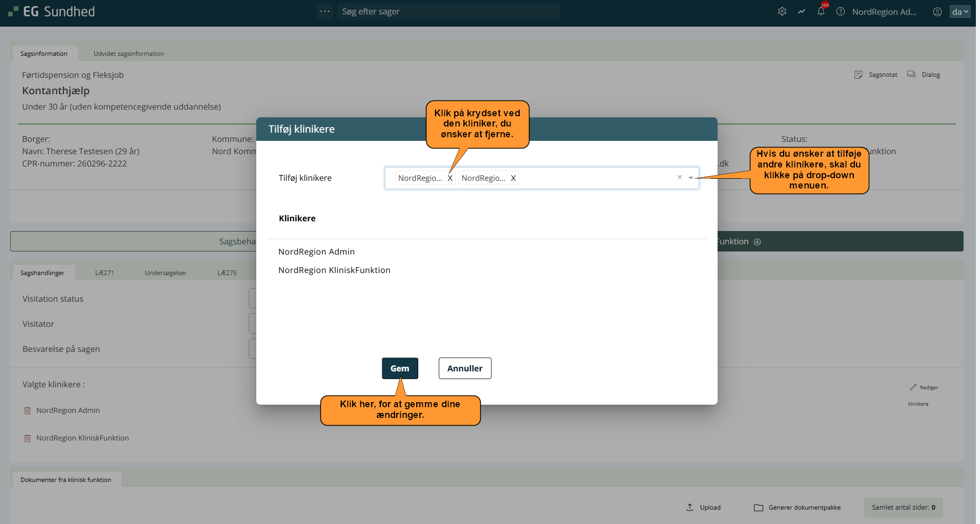The height and width of the screenshot is (524, 980).
Task: Select the Undersøgelser tab
Action: [166, 273]
